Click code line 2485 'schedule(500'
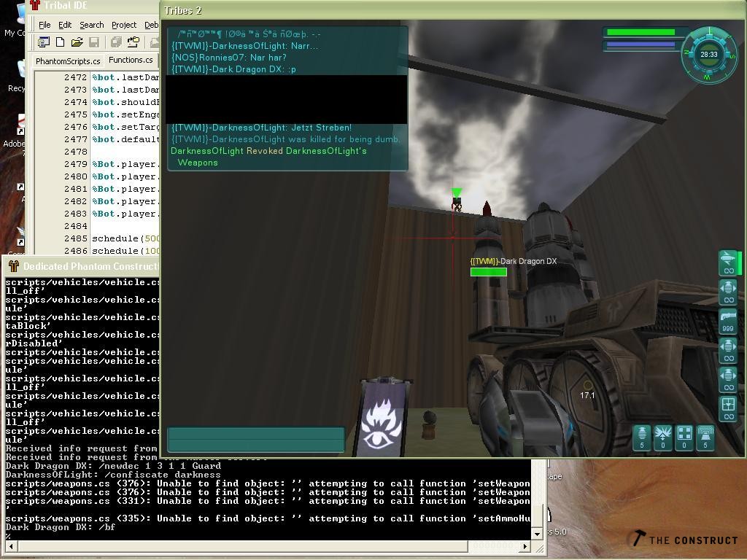This screenshot has height=560, width=747. click(x=125, y=238)
